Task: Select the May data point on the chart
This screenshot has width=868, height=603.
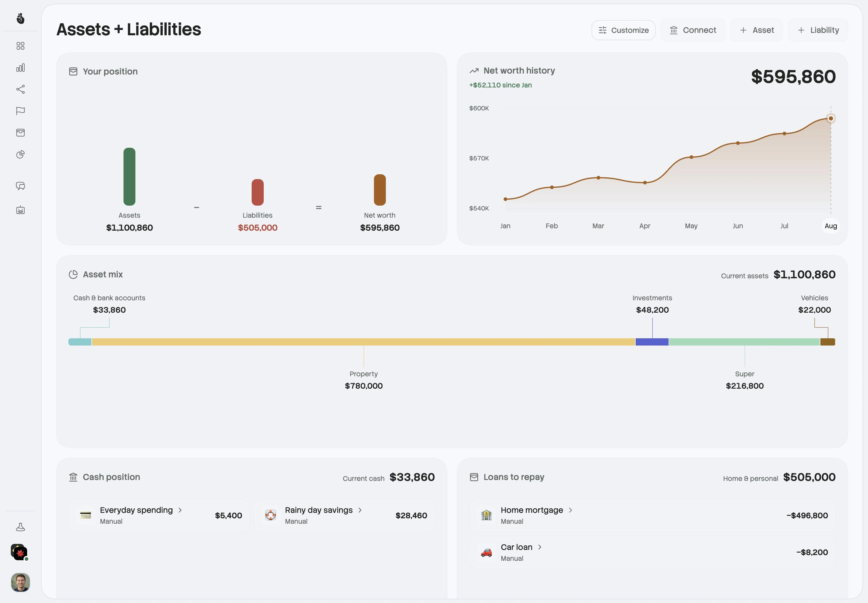Action: click(691, 157)
